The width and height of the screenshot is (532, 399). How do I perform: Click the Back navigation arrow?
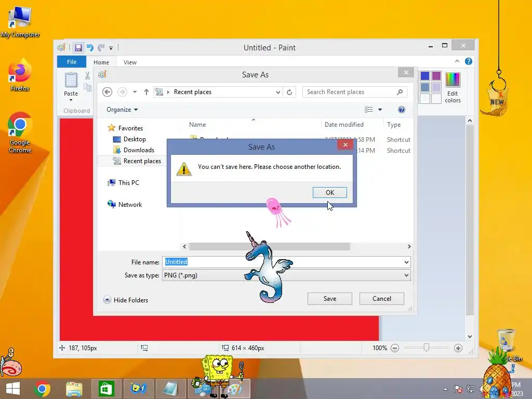[x=107, y=92]
